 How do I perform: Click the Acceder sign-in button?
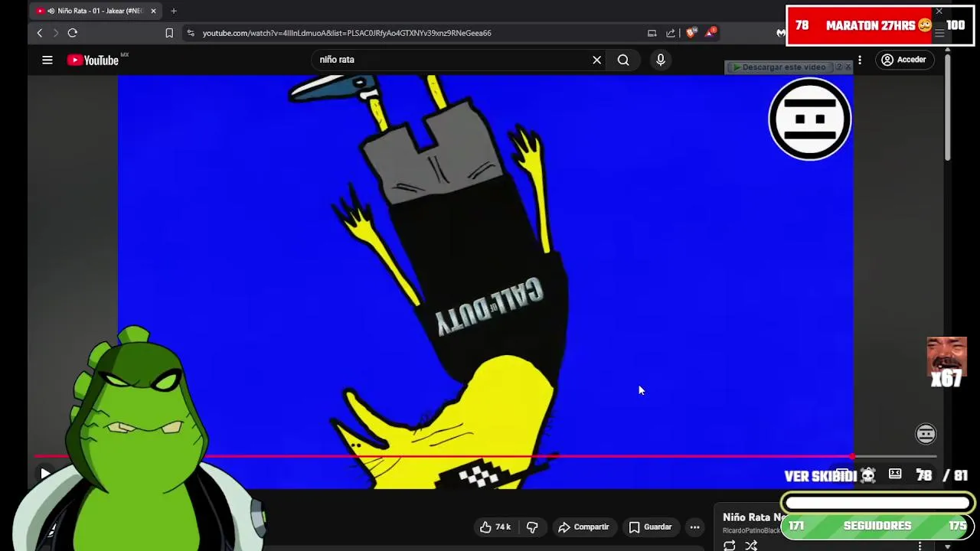click(903, 60)
